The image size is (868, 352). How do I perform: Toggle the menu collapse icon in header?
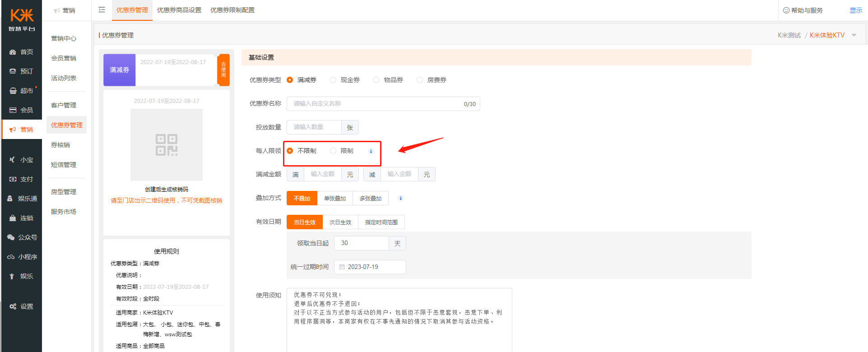coord(102,10)
